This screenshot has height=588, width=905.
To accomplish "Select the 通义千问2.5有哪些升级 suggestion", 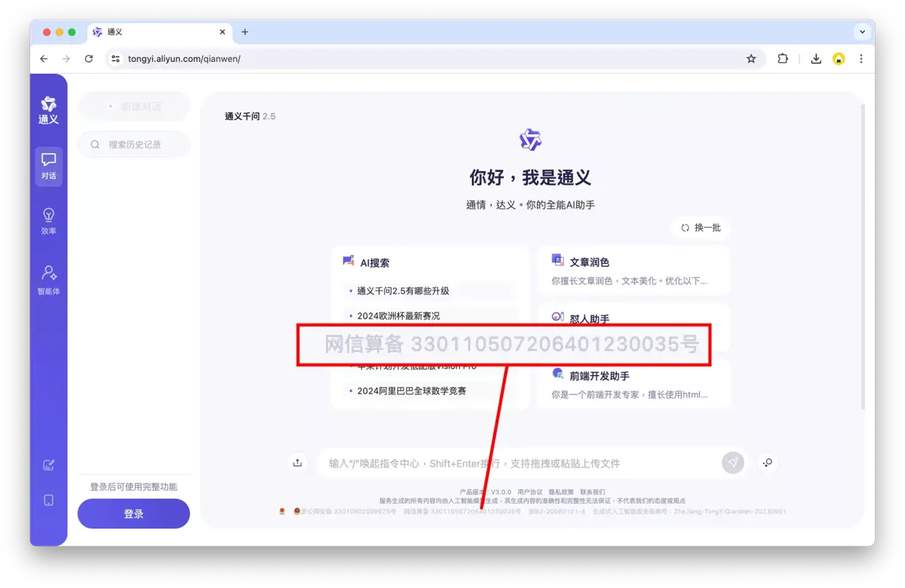I will [403, 291].
